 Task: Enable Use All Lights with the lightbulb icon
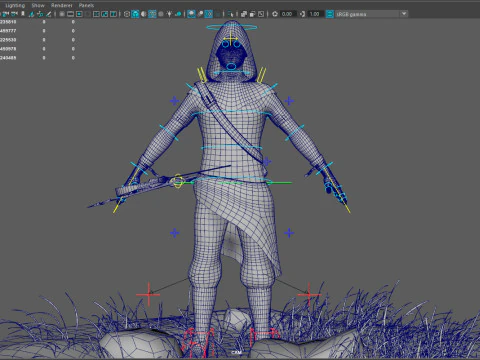pyautogui.click(x=169, y=14)
